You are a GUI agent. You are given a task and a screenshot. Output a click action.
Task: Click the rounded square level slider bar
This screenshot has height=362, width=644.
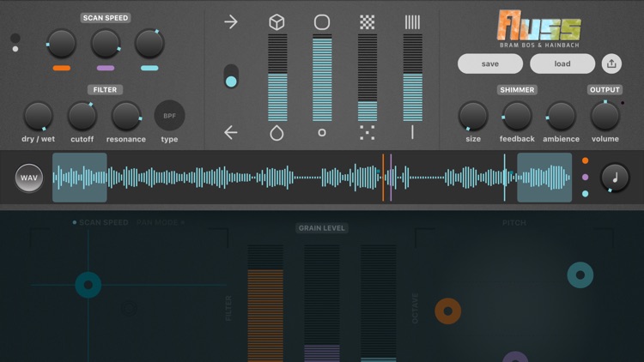322,77
